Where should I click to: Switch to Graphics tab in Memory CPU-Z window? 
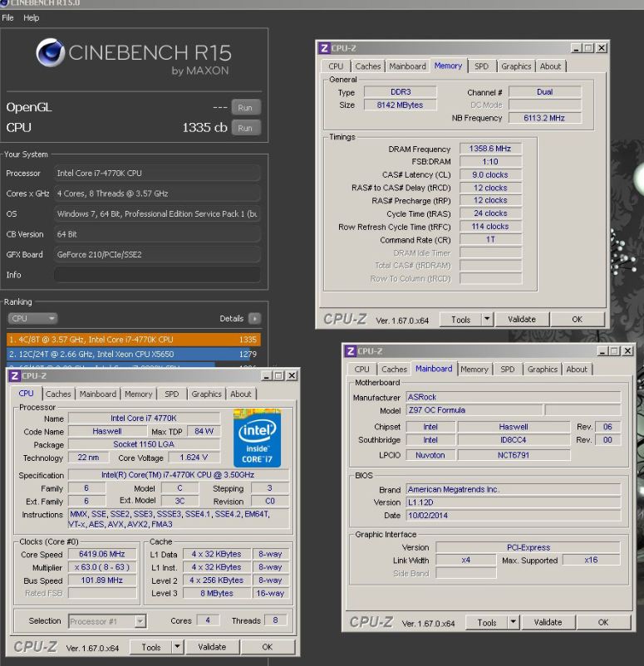coord(516,66)
